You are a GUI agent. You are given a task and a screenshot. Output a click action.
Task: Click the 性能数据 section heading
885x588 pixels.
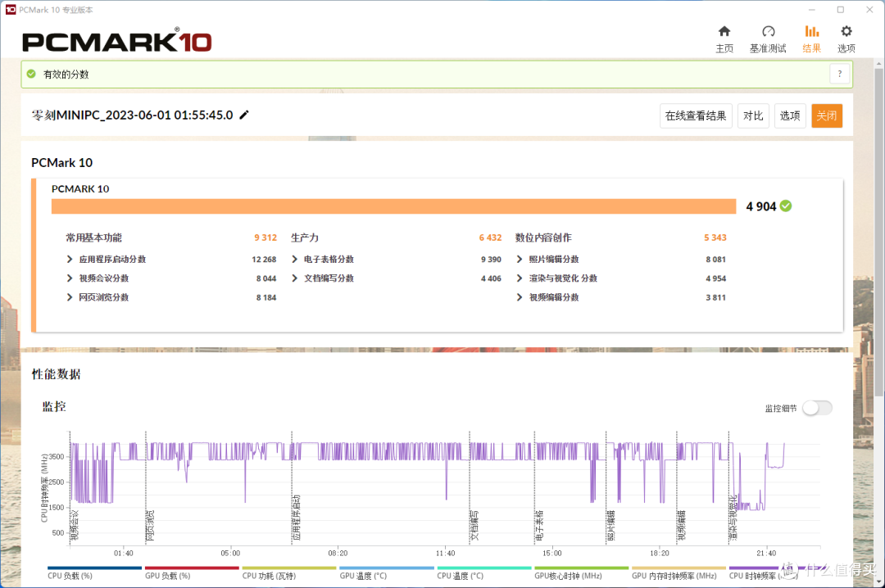tap(56, 374)
